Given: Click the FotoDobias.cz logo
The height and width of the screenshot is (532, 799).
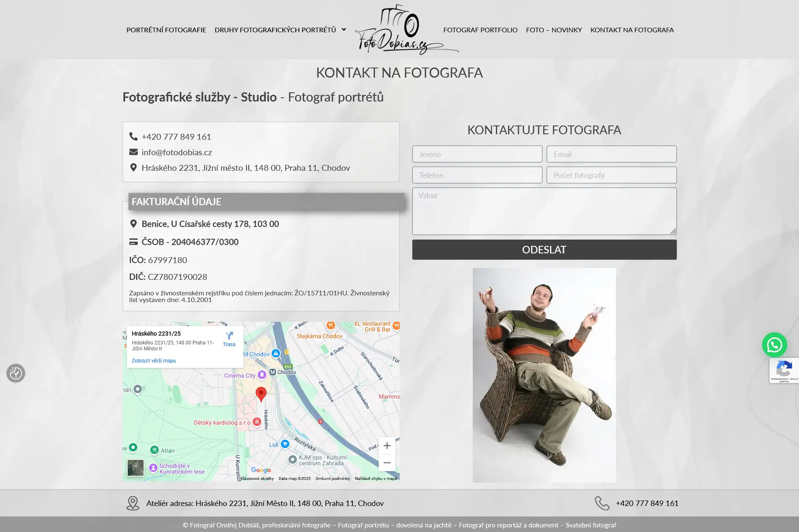Looking at the screenshot, I should [x=406, y=30].
